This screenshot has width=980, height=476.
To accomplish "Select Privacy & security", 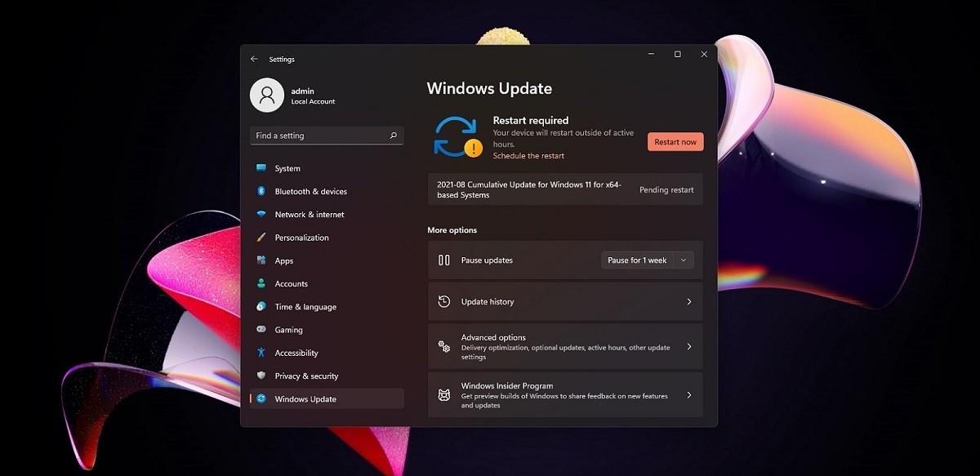I will pos(327,376).
